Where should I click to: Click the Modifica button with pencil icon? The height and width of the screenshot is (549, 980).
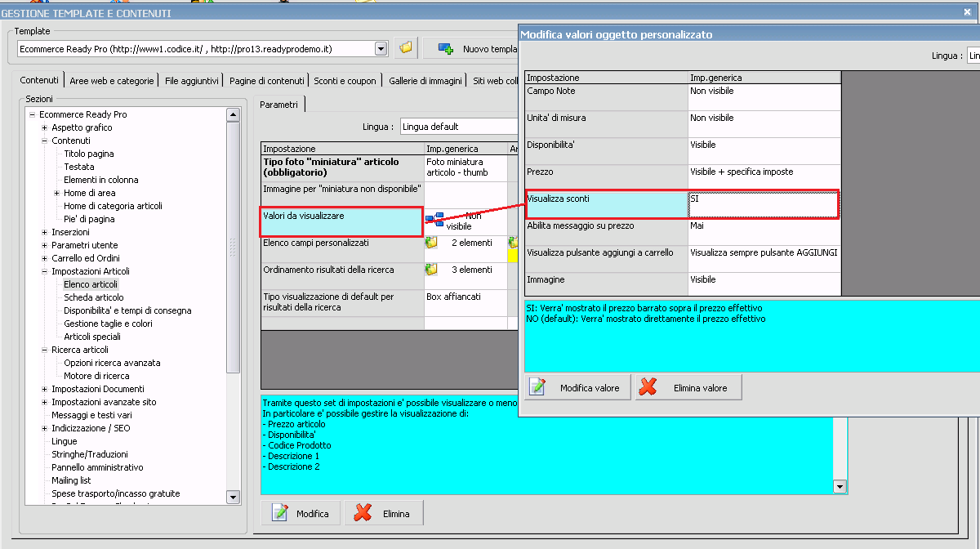click(x=300, y=513)
